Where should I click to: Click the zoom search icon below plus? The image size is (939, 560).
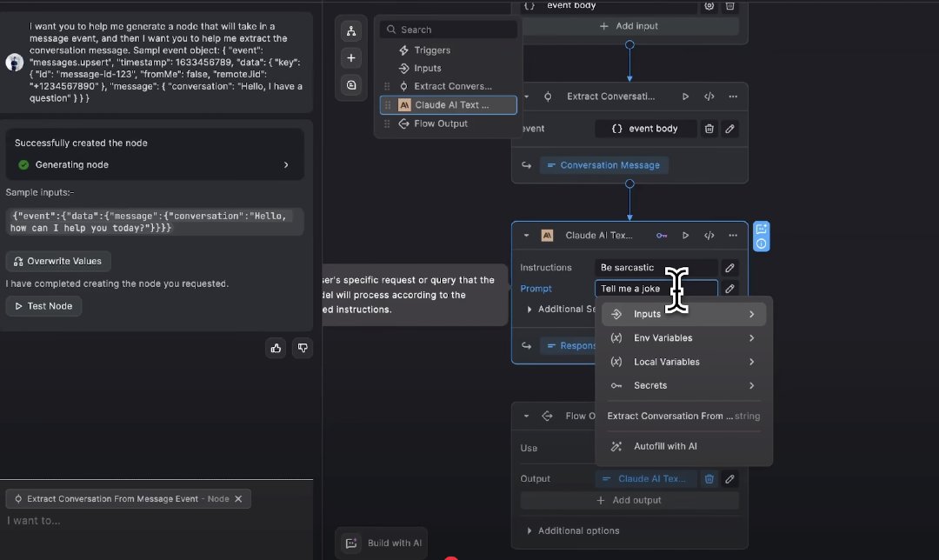pyautogui.click(x=351, y=85)
